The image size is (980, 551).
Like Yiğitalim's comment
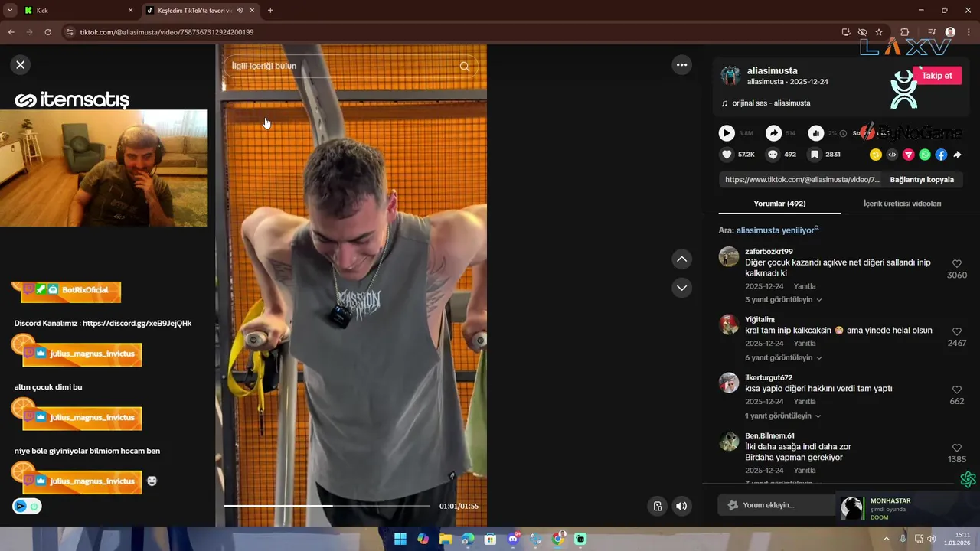point(956,331)
